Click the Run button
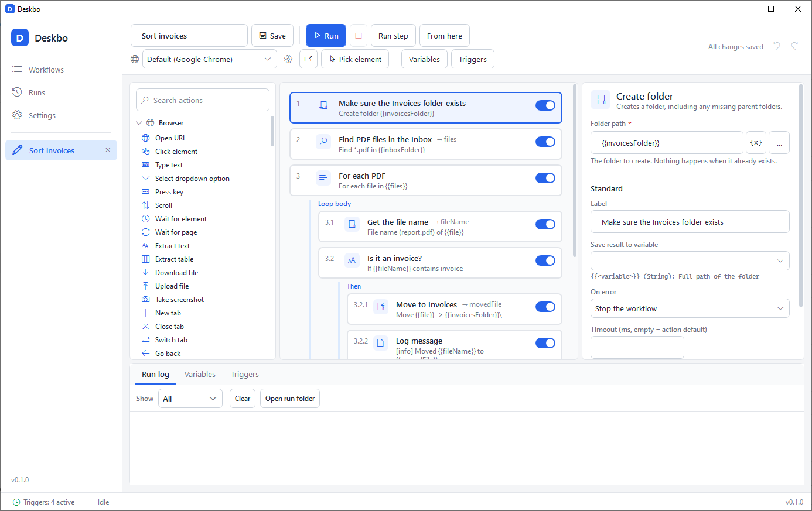Image resolution: width=812 pixels, height=511 pixels. pos(326,36)
